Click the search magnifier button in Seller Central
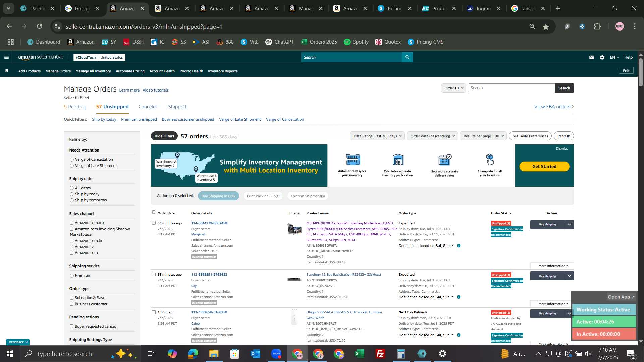 [x=407, y=57]
